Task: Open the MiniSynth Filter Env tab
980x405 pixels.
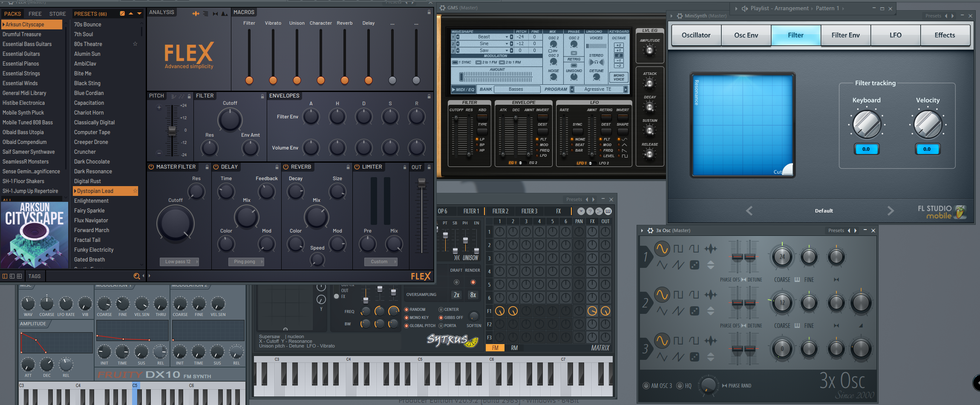Action: click(846, 35)
